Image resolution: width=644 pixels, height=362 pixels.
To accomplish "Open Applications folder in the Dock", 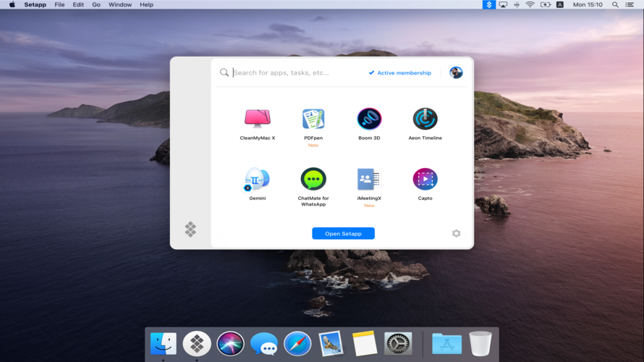I will [446, 344].
